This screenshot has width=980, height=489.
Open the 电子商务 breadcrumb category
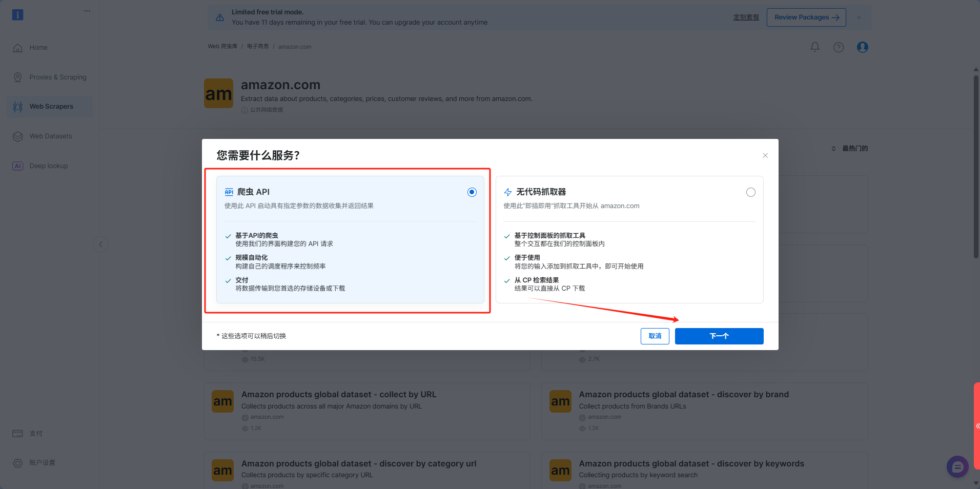point(258,46)
